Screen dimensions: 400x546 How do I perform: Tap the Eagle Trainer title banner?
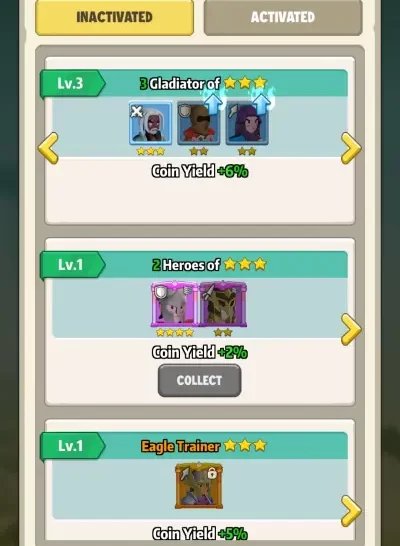204,446
